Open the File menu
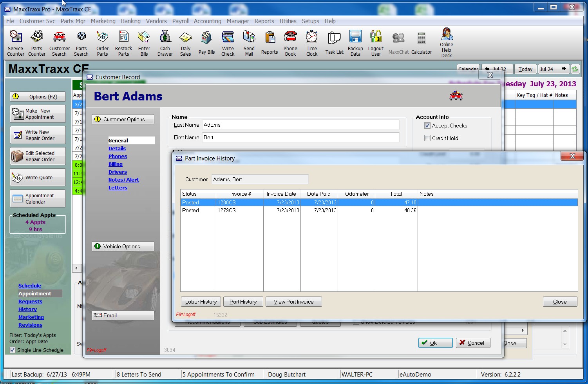This screenshot has width=588, height=384. [10, 21]
